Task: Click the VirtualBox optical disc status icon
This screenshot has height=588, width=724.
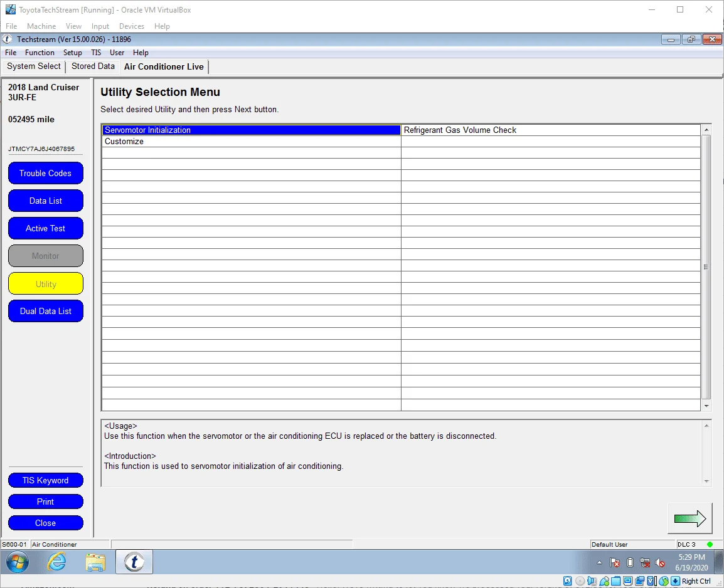Action: point(580,581)
